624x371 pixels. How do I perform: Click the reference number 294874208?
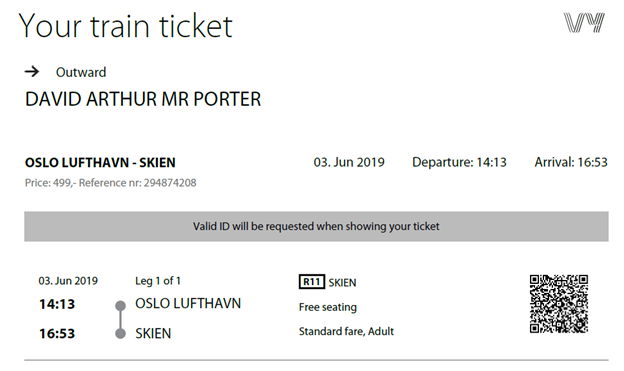(170, 183)
